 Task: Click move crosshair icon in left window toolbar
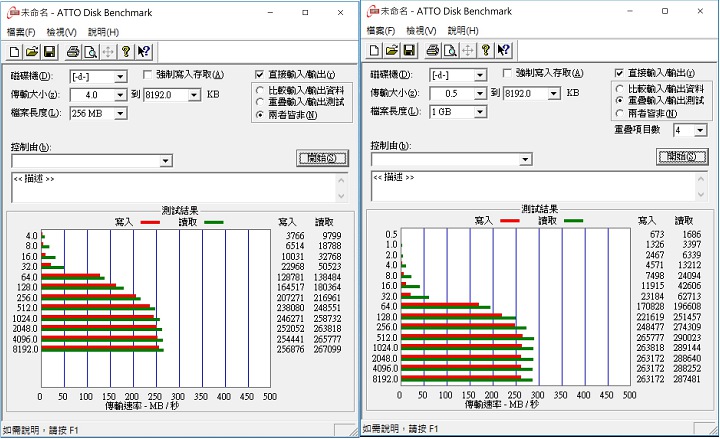108,51
